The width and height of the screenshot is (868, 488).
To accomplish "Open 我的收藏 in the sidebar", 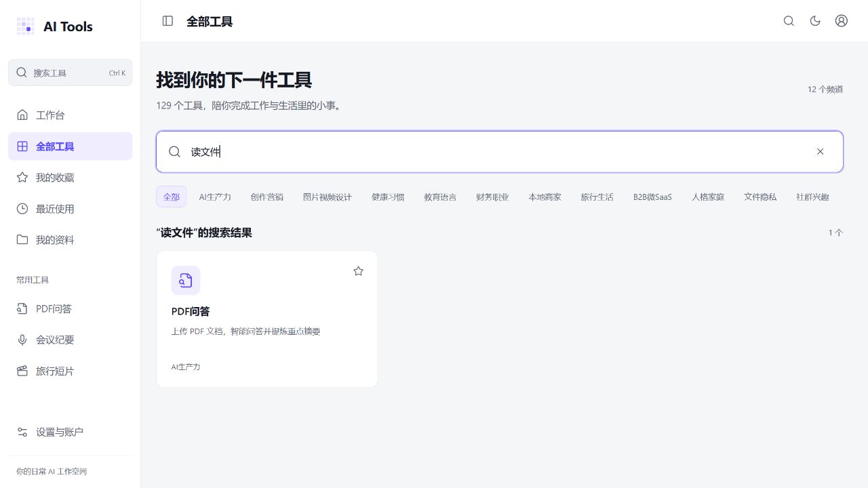I will 71,178.
